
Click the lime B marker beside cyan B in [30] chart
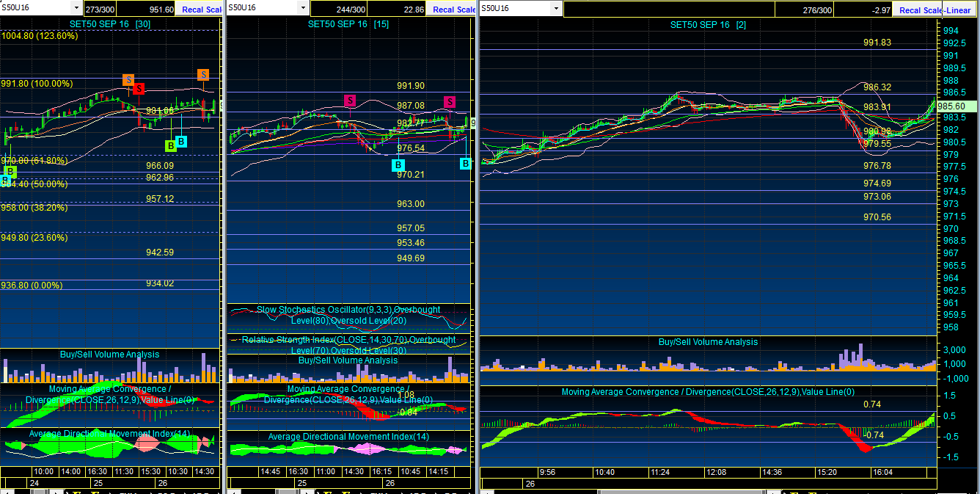(170, 145)
